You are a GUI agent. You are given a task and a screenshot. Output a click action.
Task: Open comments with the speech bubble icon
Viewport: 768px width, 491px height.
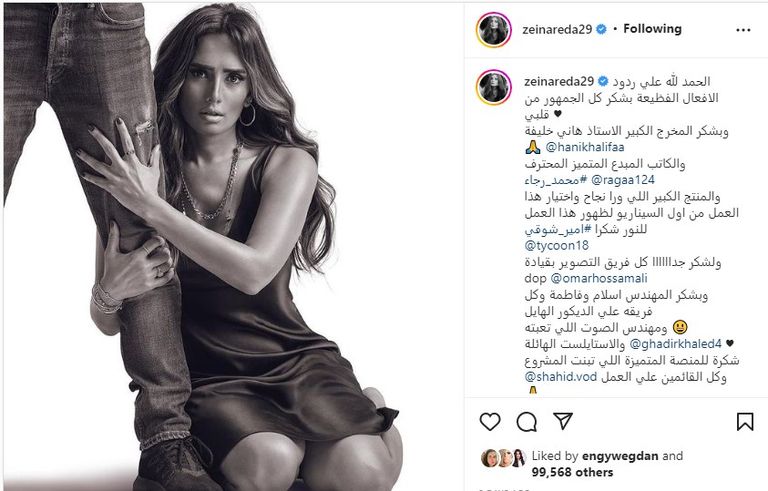(527, 421)
